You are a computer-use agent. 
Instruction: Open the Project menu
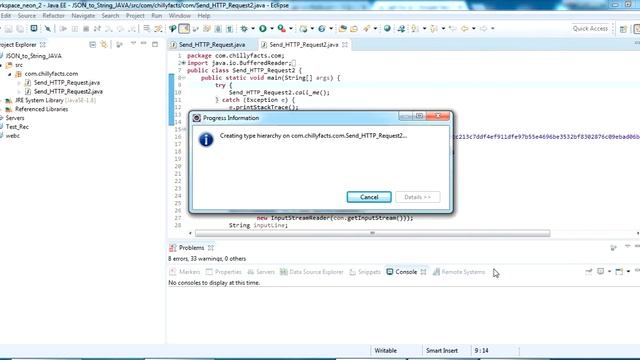click(x=135, y=16)
